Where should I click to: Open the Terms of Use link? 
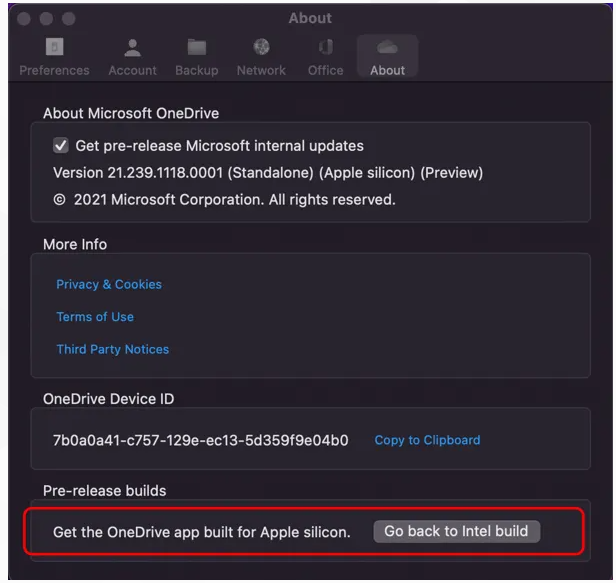pyautogui.click(x=95, y=317)
